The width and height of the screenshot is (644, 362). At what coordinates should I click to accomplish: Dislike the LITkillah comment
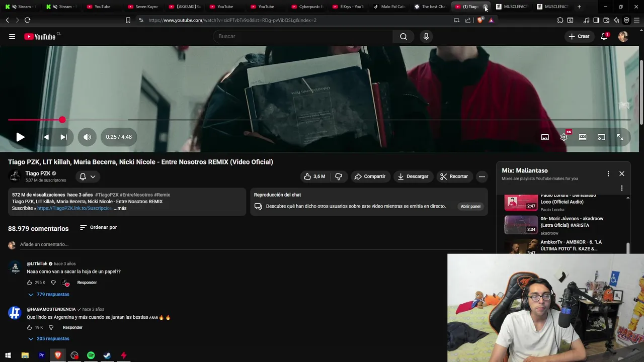pyautogui.click(x=53, y=283)
